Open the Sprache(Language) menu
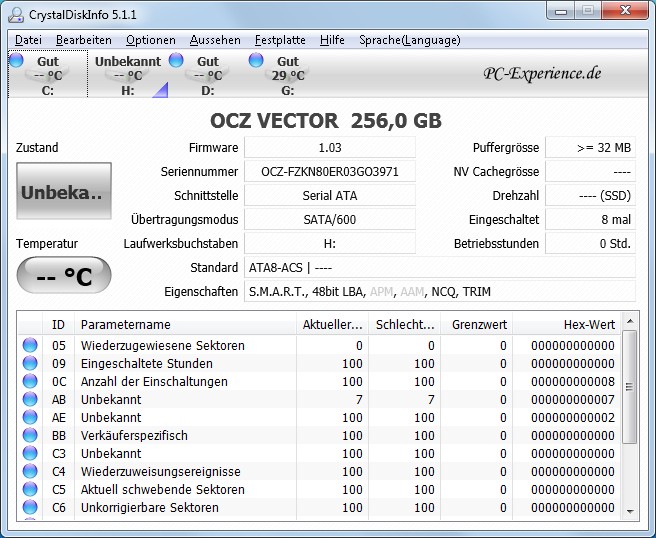Image resolution: width=656 pixels, height=538 pixels. [x=410, y=40]
